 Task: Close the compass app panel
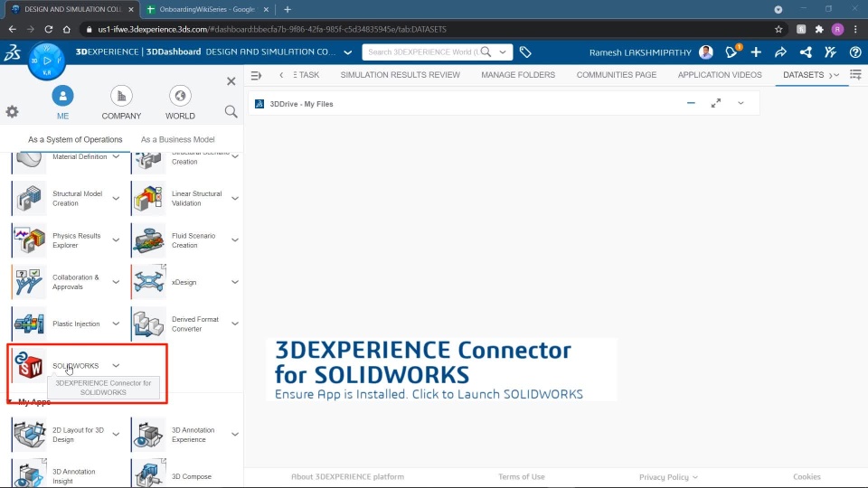pos(231,81)
